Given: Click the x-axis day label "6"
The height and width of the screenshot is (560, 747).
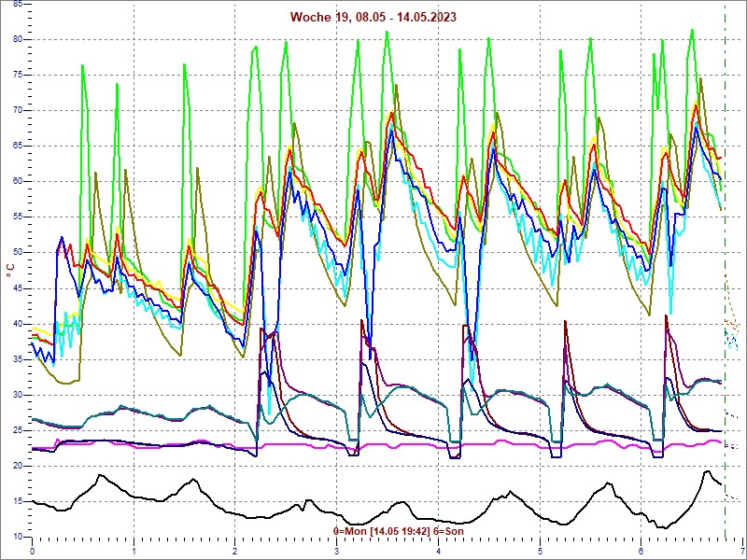Looking at the screenshot, I should [641, 553].
